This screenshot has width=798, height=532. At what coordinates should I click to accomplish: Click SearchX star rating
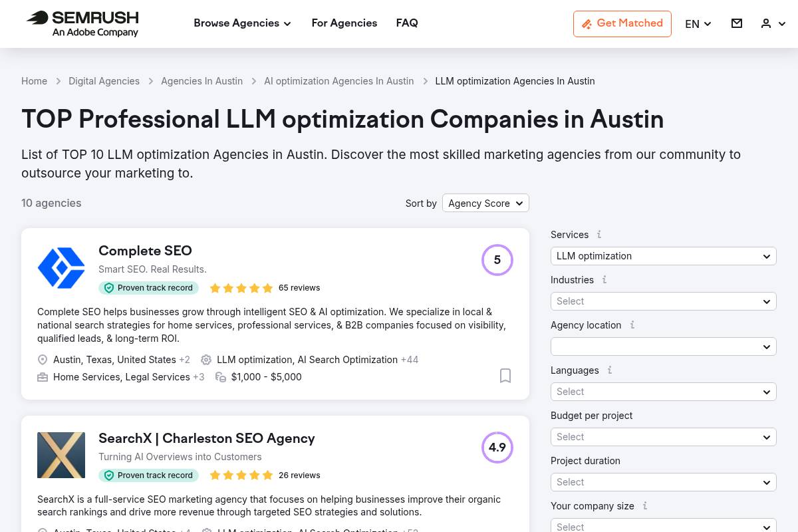(241, 475)
